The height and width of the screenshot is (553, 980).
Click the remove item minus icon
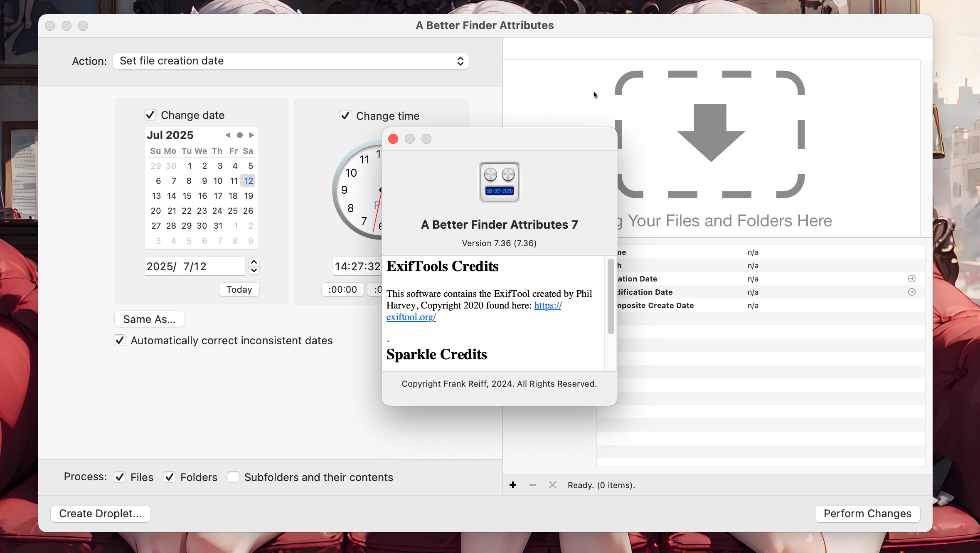[533, 485]
